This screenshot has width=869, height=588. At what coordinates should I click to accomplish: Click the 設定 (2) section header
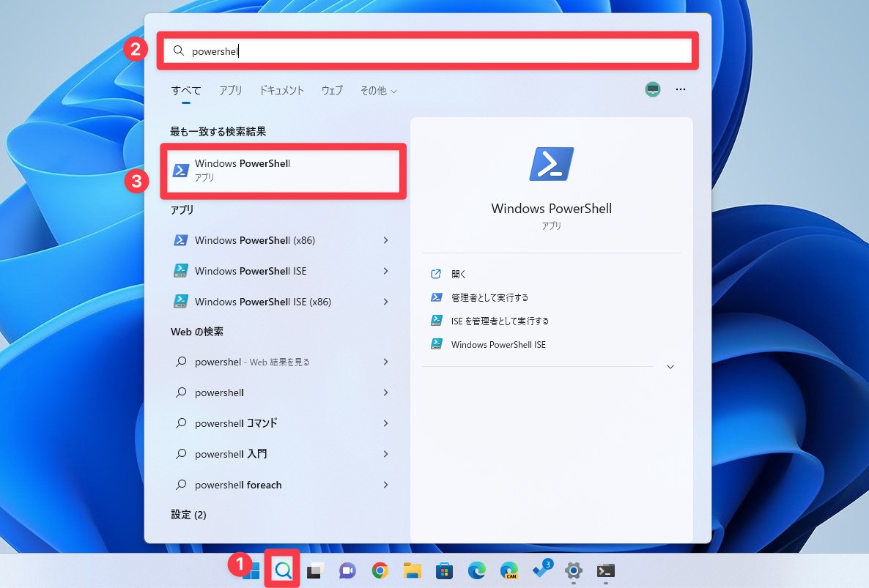[188, 515]
